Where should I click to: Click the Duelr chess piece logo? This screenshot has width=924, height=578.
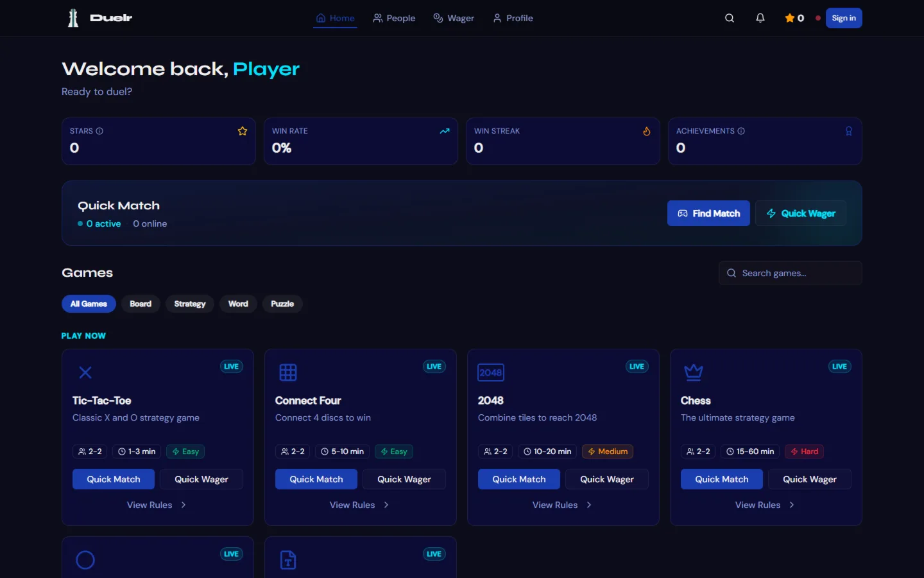(x=73, y=18)
